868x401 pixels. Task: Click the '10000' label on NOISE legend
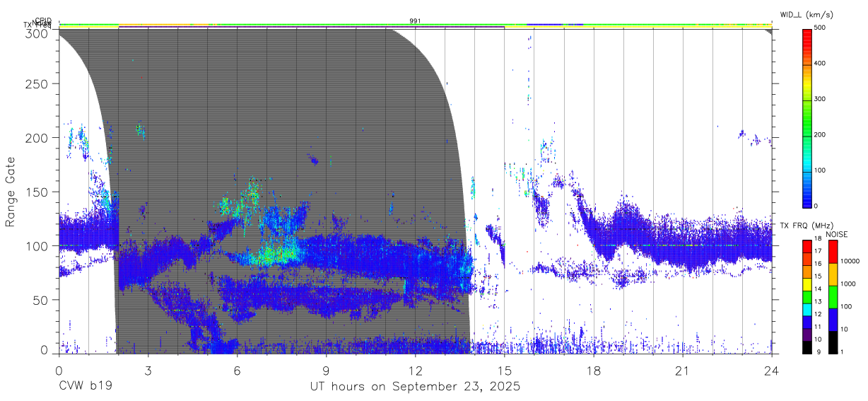[x=851, y=262]
